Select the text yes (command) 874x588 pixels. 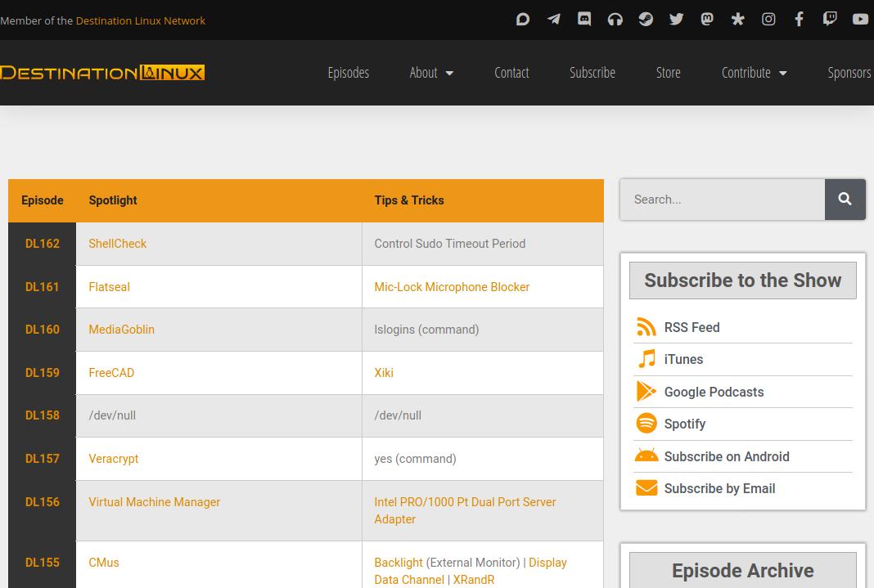tap(415, 458)
